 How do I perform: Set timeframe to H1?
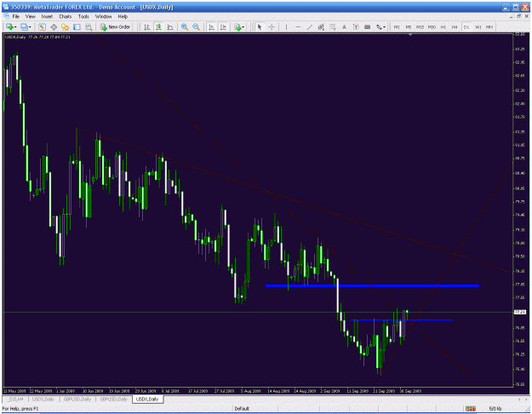pyautogui.click(x=443, y=26)
